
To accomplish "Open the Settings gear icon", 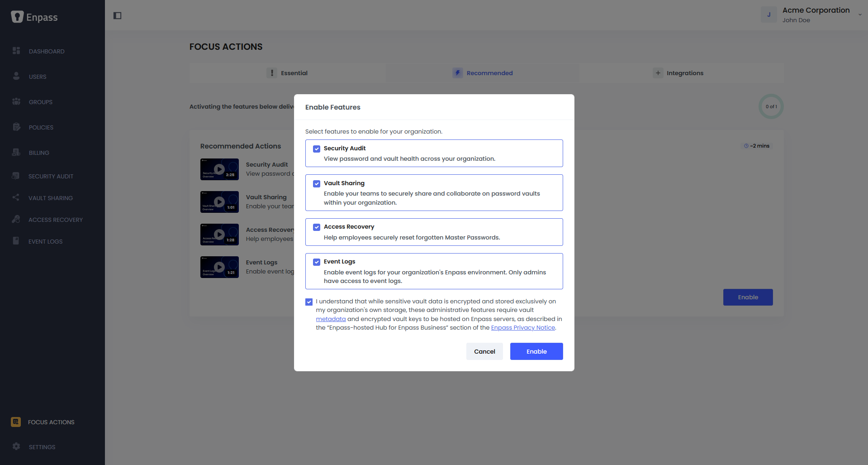I will coord(16,446).
